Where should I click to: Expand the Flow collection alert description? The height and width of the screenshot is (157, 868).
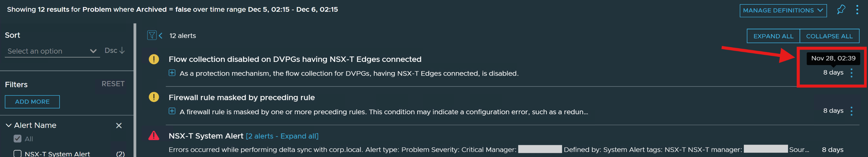[x=172, y=73]
